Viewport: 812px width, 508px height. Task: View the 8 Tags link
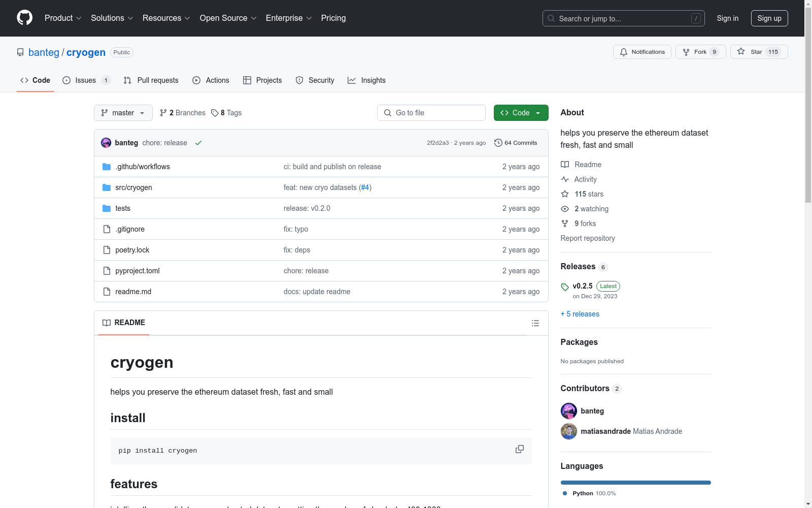pyautogui.click(x=226, y=113)
